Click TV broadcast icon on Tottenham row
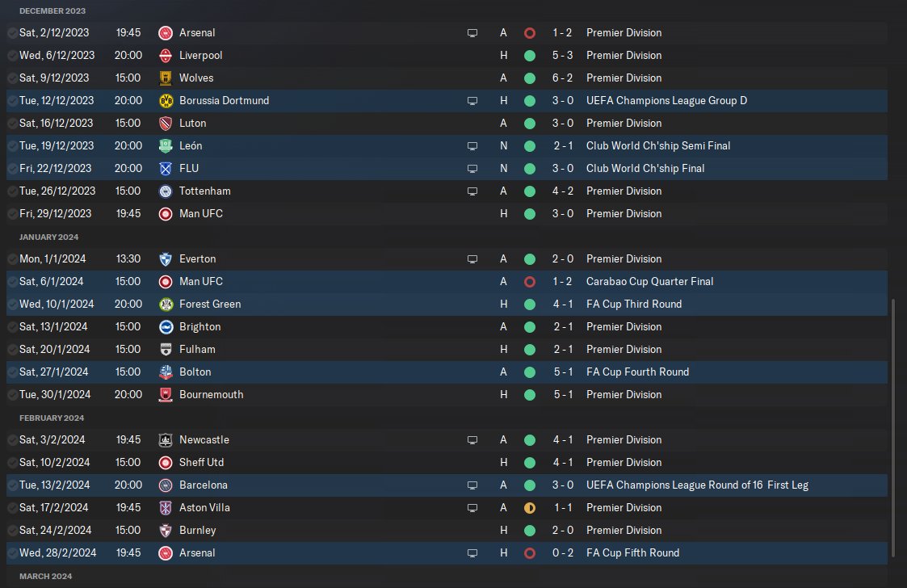The image size is (907, 588). 472,191
